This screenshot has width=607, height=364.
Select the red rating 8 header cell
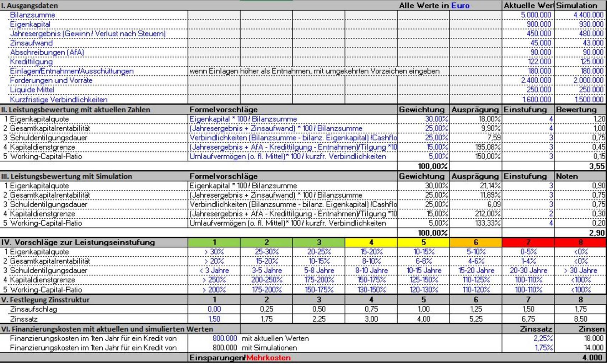point(580,242)
